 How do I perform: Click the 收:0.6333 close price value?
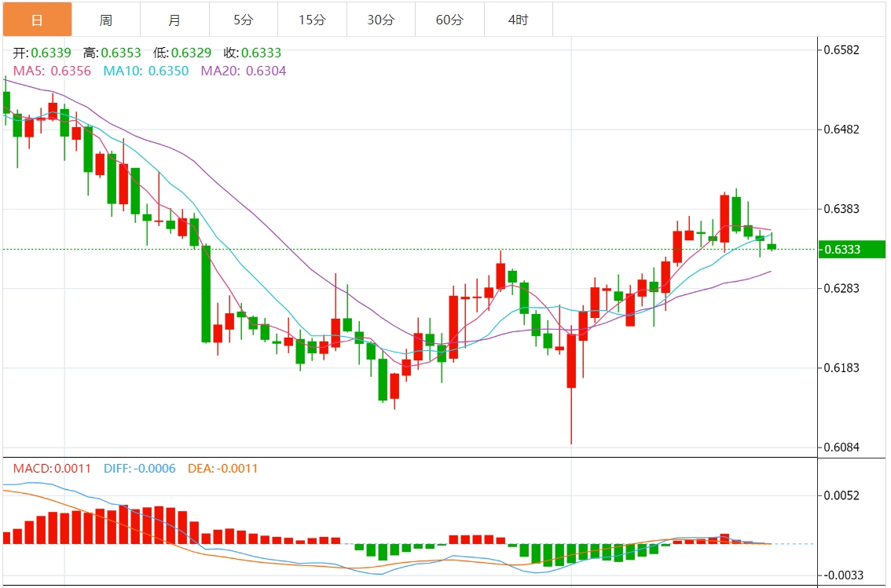click(252, 53)
